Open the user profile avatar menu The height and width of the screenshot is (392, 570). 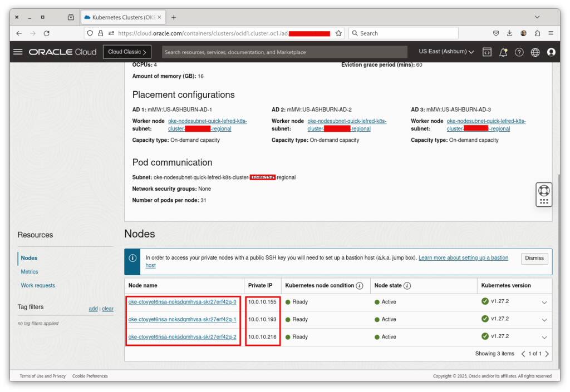551,52
